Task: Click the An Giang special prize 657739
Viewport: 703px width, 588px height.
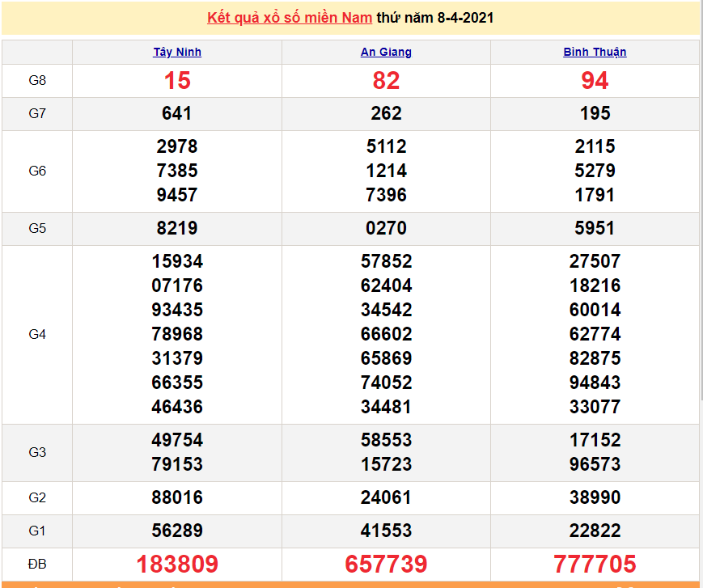Action: 386,564
